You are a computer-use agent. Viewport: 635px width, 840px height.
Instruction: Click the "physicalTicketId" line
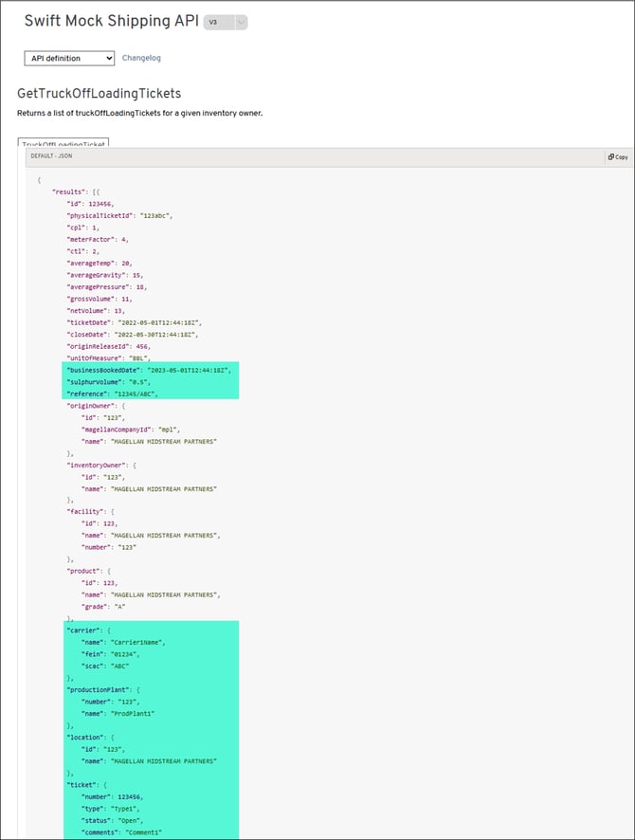pos(118,215)
